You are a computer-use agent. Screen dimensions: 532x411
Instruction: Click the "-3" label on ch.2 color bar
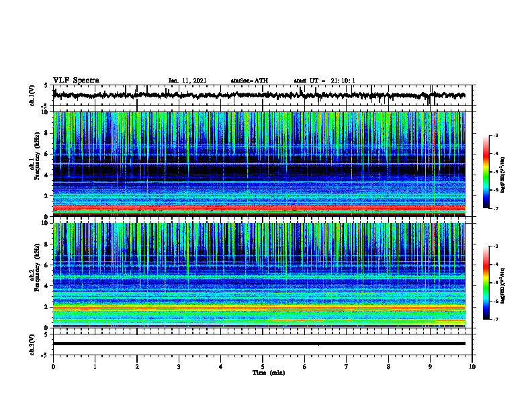pyautogui.click(x=495, y=246)
